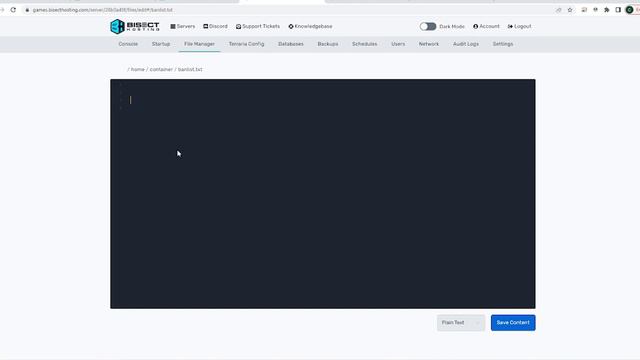
Task: Switch to the Startup tab
Action: (161, 44)
